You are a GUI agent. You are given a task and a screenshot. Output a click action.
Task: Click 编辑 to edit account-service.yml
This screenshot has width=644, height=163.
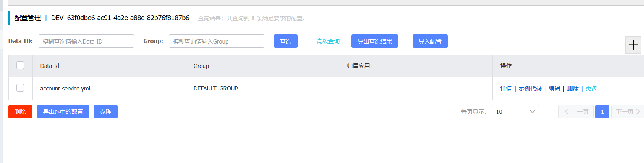tap(554, 88)
